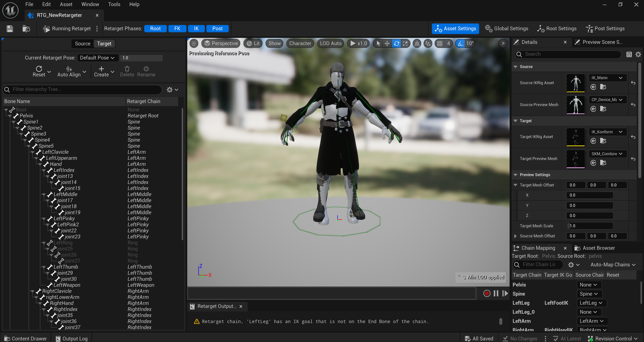644x342 pixels.
Task: Click the Filter Hierarchy Tree search field
Action: click(85, 89)
